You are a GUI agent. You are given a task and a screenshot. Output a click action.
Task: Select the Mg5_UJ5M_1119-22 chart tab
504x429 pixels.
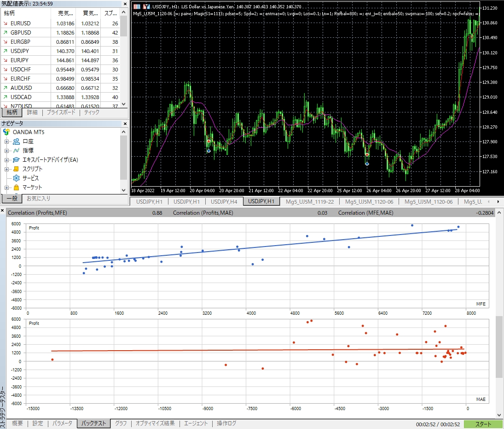pyautogui.click(x=310, y=202)
